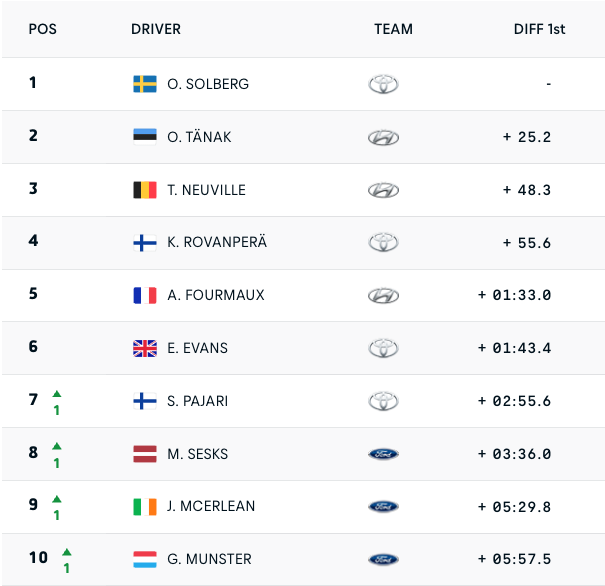605x586 pixels.
Task: Click the Hyundai logo in Tänak's row
Action: [383, 137]
